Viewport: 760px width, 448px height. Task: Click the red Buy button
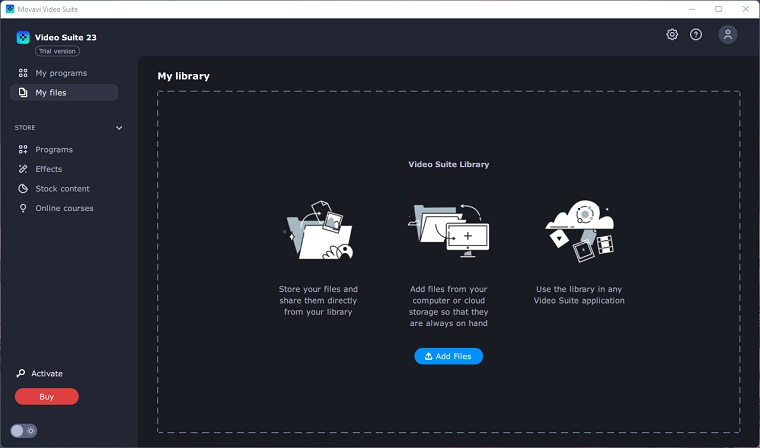[47, 397]
